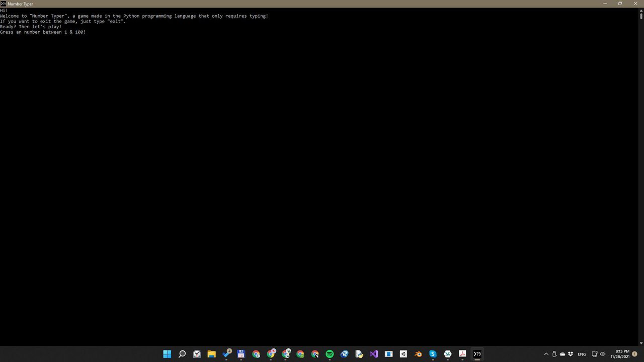Open Visual Studio purple icon

tap(374, 354)
